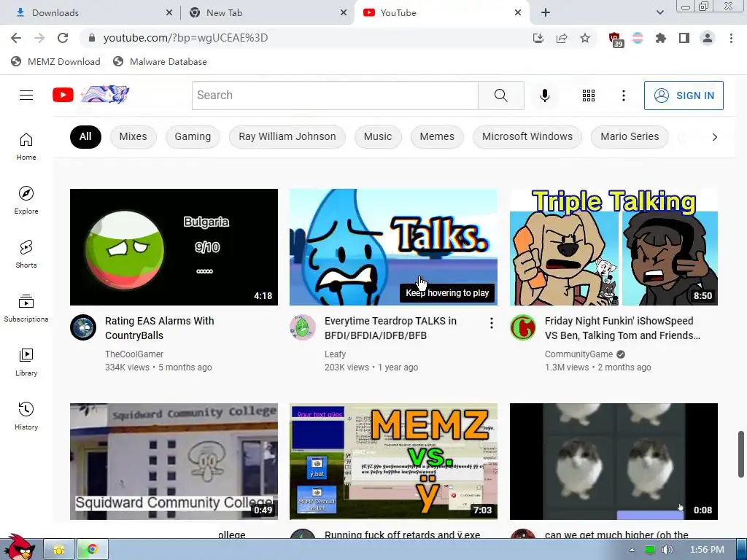The width and height of the screenshot is (747, 560).
Task: Select the Memes filter chip
Action: point(437,136)
